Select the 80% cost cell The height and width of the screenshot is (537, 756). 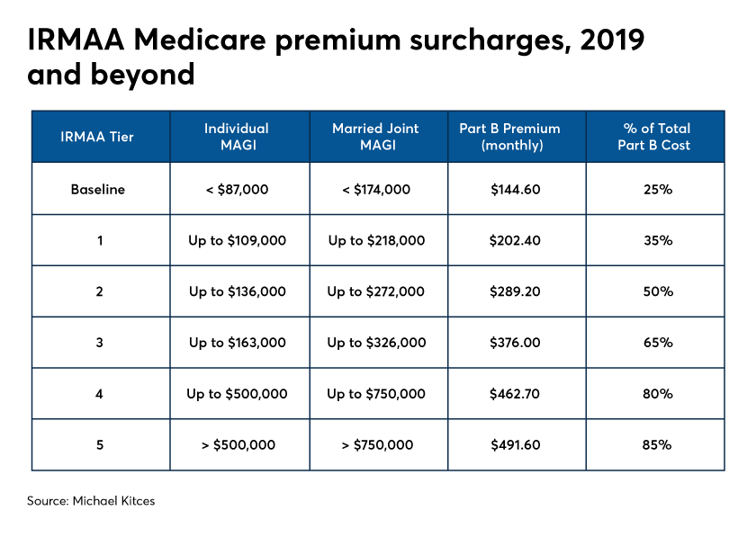[658, 394]
